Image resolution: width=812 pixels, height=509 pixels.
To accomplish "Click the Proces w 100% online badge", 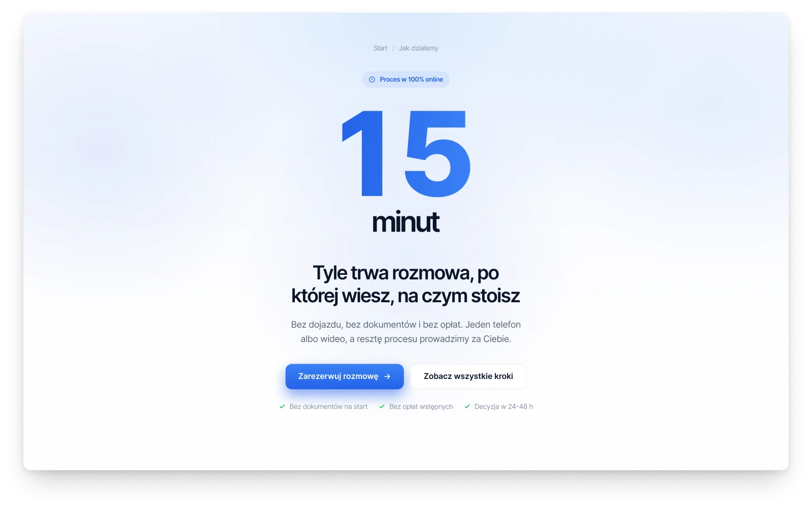I will 406,80.
